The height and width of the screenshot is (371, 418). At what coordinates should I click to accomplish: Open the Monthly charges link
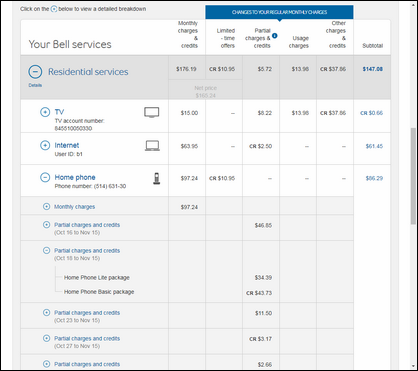75,207
